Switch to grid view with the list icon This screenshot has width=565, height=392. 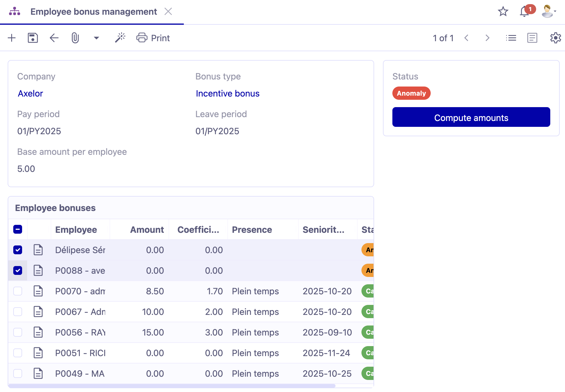click(511, 38)
